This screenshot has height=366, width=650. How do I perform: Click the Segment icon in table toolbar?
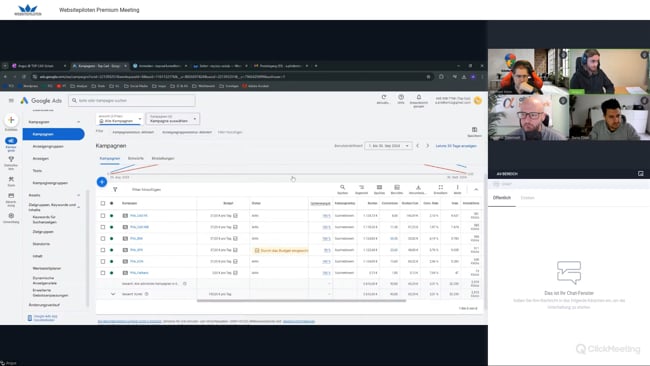tap(361, 187)
